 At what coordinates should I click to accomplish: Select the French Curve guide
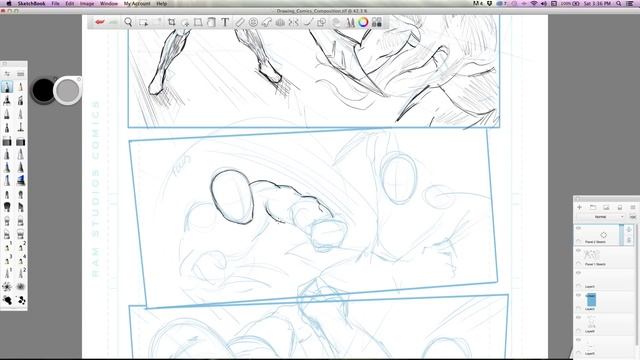[267, 22]
